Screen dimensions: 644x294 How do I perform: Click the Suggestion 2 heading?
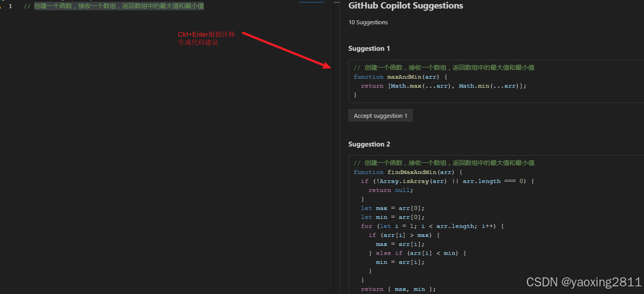369,144
